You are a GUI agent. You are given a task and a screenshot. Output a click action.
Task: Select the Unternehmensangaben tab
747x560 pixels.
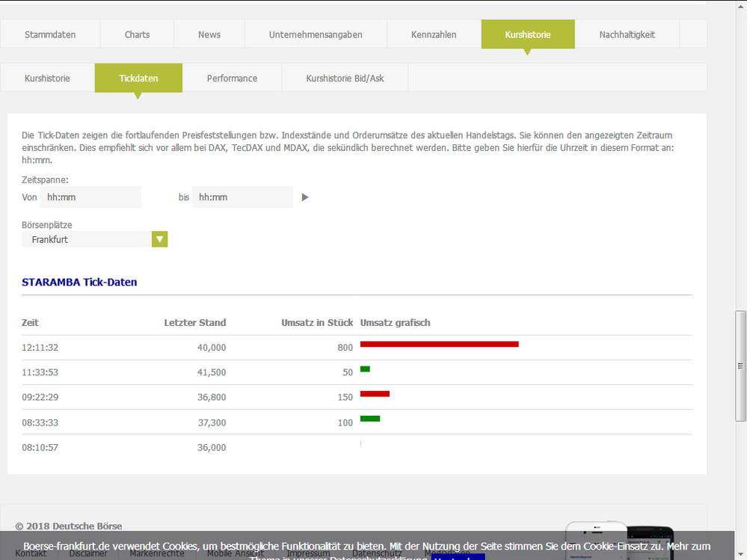click(x=316, y=34)
